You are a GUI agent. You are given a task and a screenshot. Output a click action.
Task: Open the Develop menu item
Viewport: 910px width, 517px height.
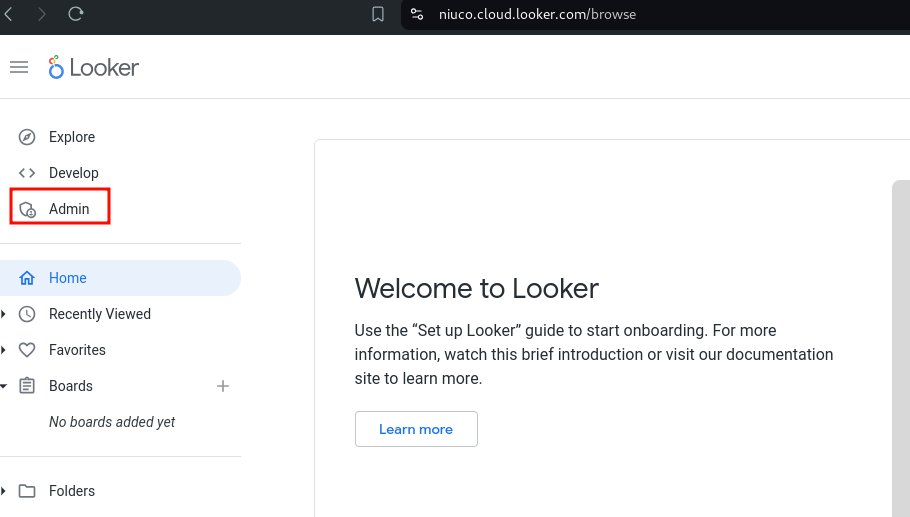tap(74, 173)
